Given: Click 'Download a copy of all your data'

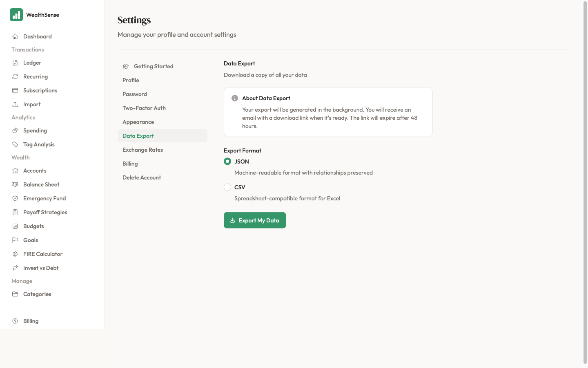Looking at the screenshot, I should click(x=265, y=75).
